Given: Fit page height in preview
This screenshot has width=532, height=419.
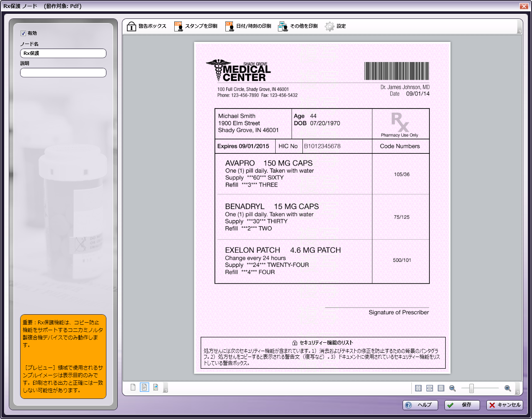Looking at the screenshot, I should (441, 388).
